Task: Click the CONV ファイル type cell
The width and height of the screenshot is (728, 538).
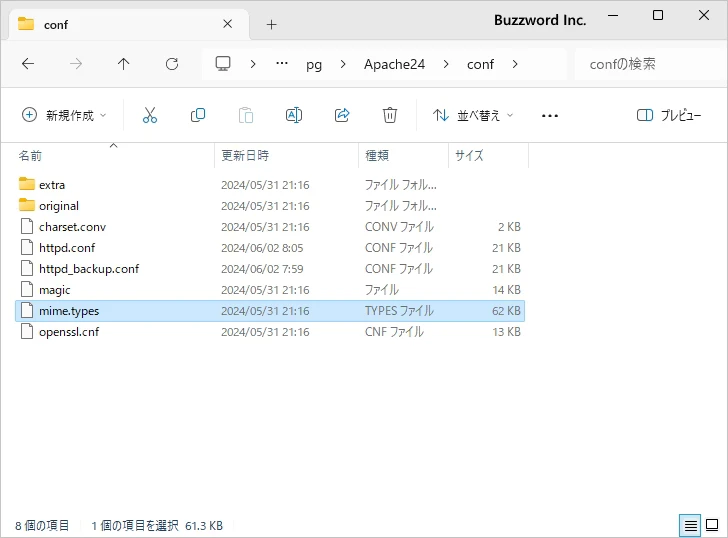Action: pos(399,227)
